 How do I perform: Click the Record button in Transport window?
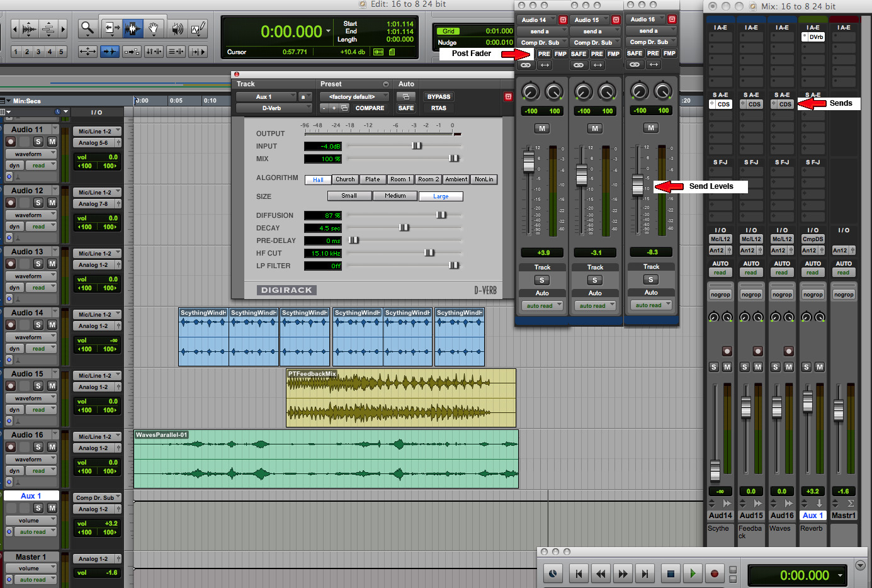point(714,574)
